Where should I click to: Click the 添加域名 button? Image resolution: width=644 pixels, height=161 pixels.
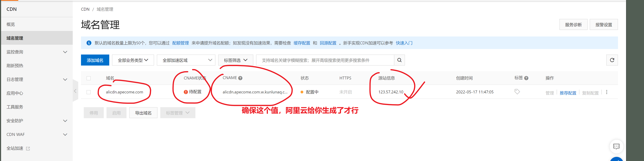pyautogui.click(x=95, y=60)
